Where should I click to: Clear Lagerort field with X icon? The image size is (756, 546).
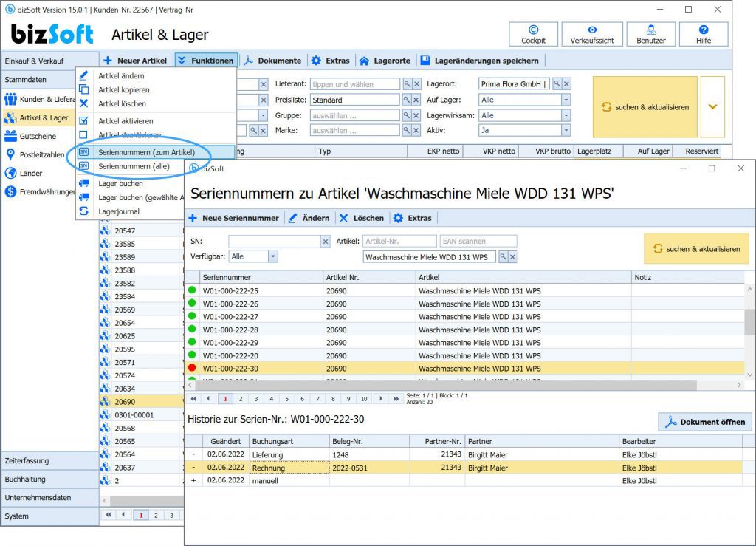[566, 84]
